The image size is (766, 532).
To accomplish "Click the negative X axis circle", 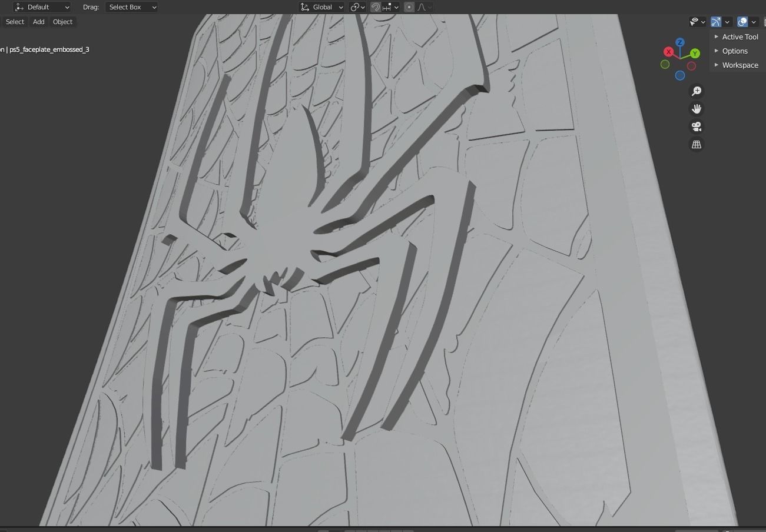I will click(692, 66).
